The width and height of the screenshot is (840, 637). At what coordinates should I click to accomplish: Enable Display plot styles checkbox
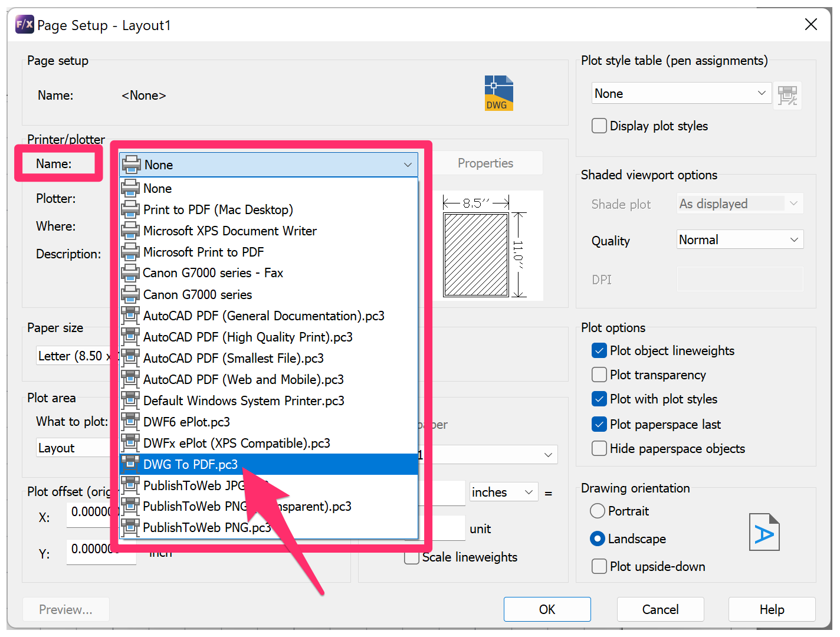[x=599, y=126]
